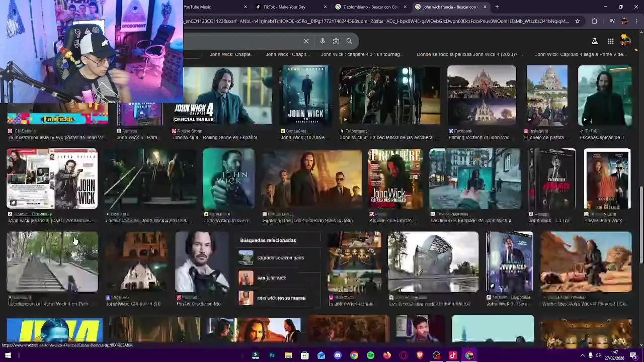Viewport: 644px width, 362px height.
Task: Open John Wick DVD cover Amazon image
Action: (x=52, y=178)
